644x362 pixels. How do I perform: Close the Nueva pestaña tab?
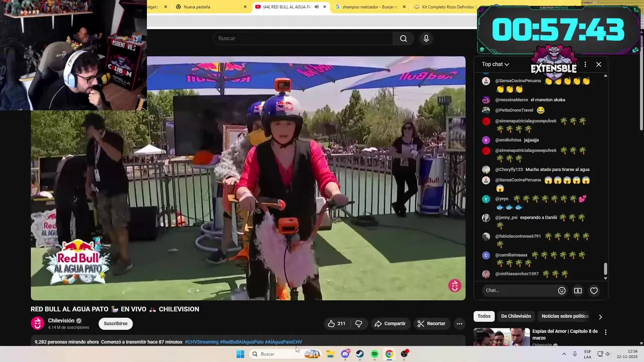[245, 7]
